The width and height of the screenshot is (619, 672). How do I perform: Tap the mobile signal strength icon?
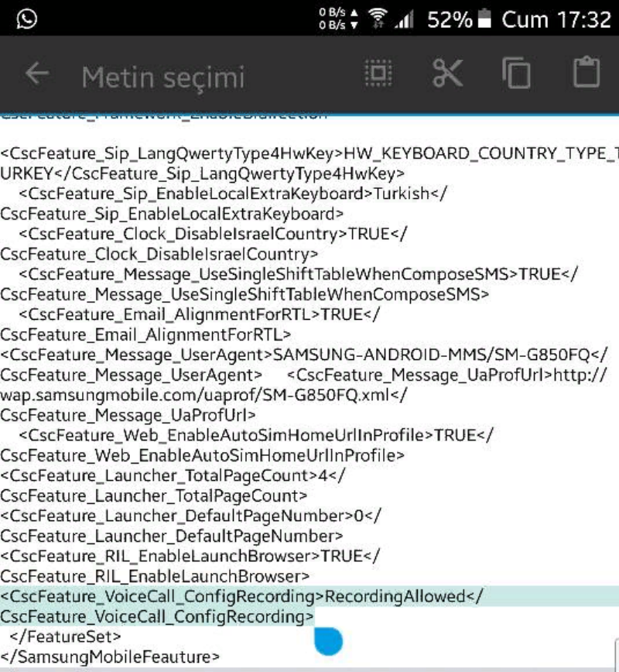tap(405, 19)
